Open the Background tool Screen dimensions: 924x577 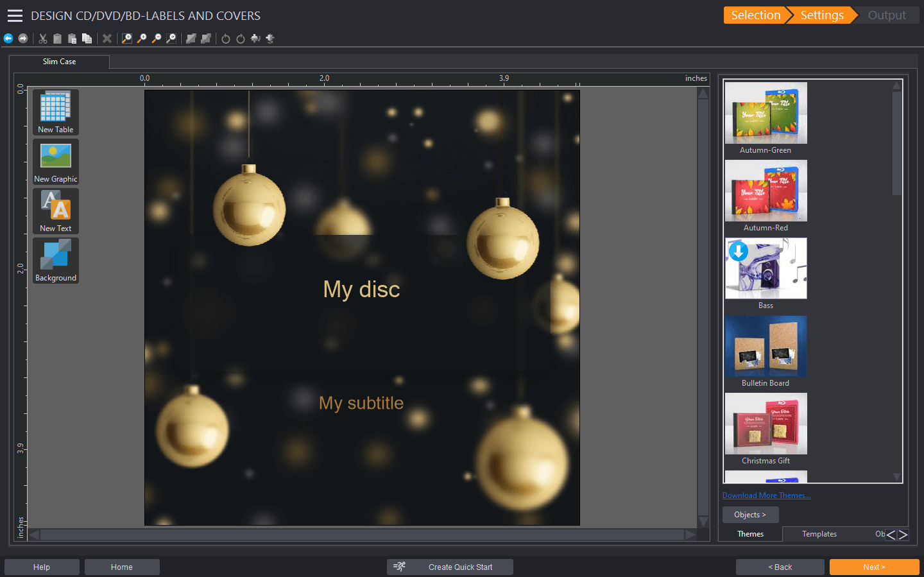(x=55, y=261)
